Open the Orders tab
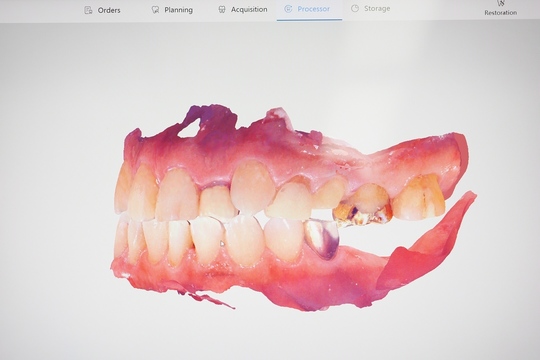 tap(109, 10)
